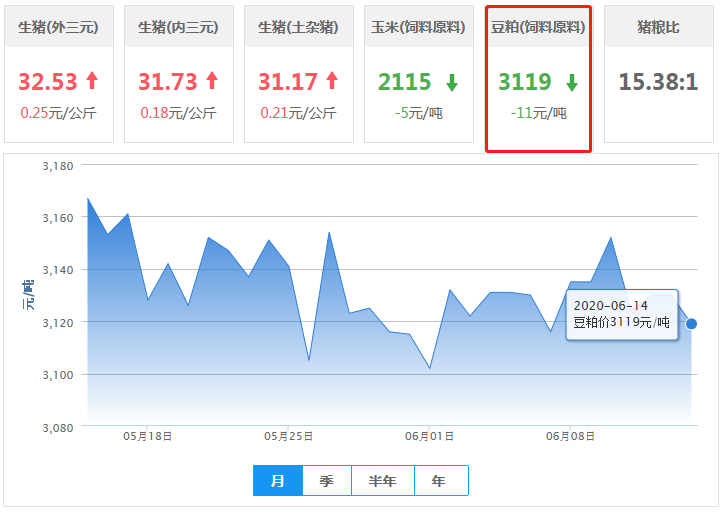
Task: Switch chart to 年 (year) range
Action: (x=439, y=481)
